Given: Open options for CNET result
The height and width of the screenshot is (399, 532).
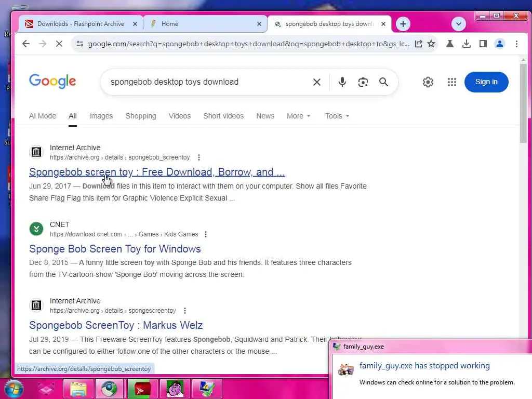Looking at the screenshot, I should coord(206,234).
